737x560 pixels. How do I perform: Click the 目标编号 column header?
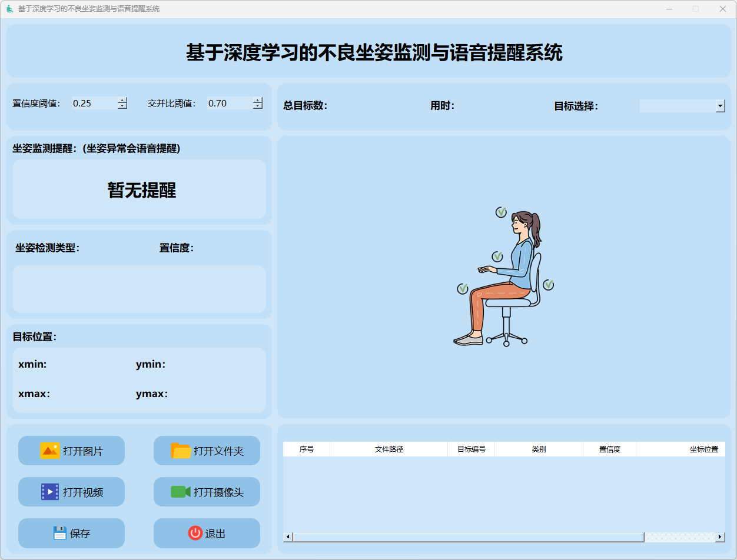click(472, 449)
